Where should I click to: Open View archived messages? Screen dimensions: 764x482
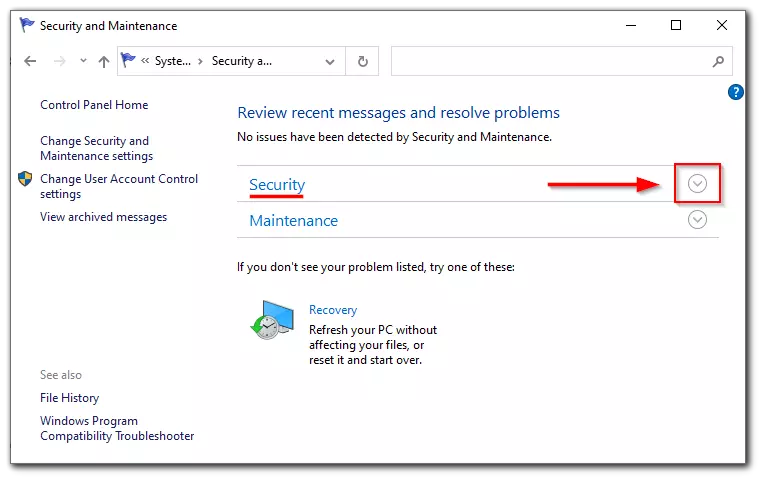103,217
